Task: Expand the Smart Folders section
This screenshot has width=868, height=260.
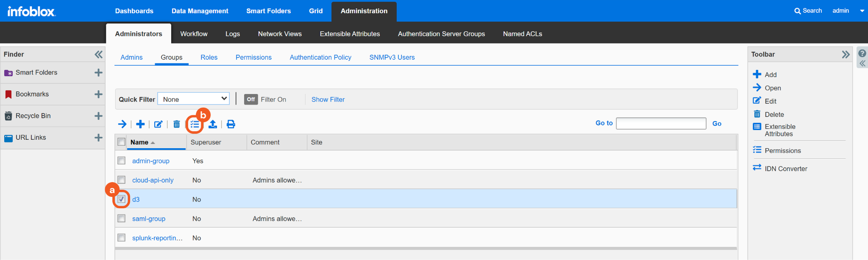Action: pyautogui.click(x=98, y=73)
